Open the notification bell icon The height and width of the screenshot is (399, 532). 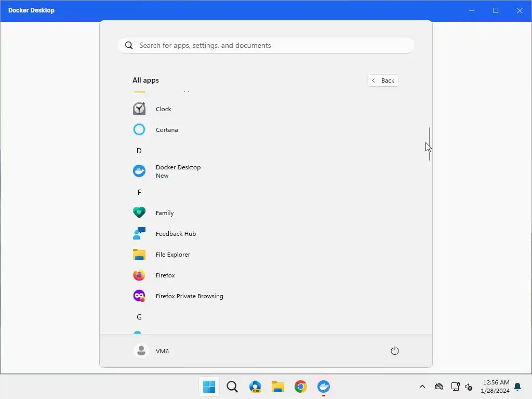[x=518, y=387]
